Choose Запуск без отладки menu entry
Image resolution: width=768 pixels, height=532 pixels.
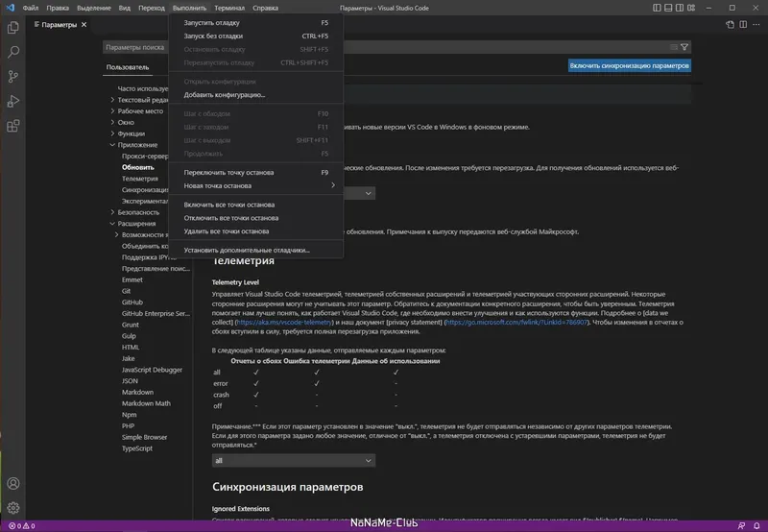pos(255,36)
